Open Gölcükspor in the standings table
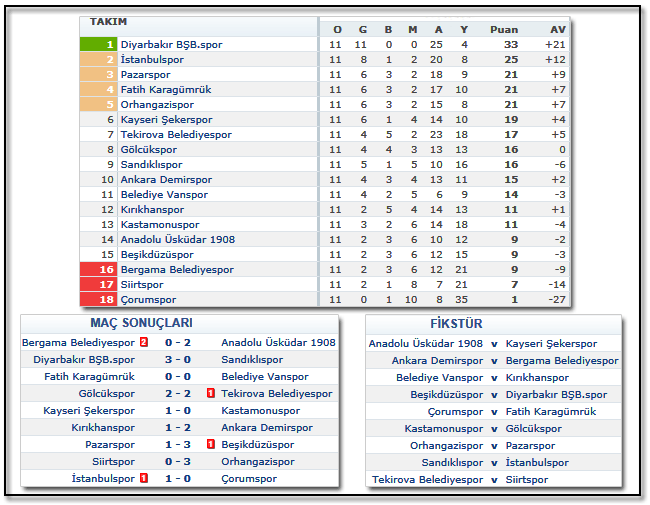Viewport: 650px width, 505px height. (149, 150)
